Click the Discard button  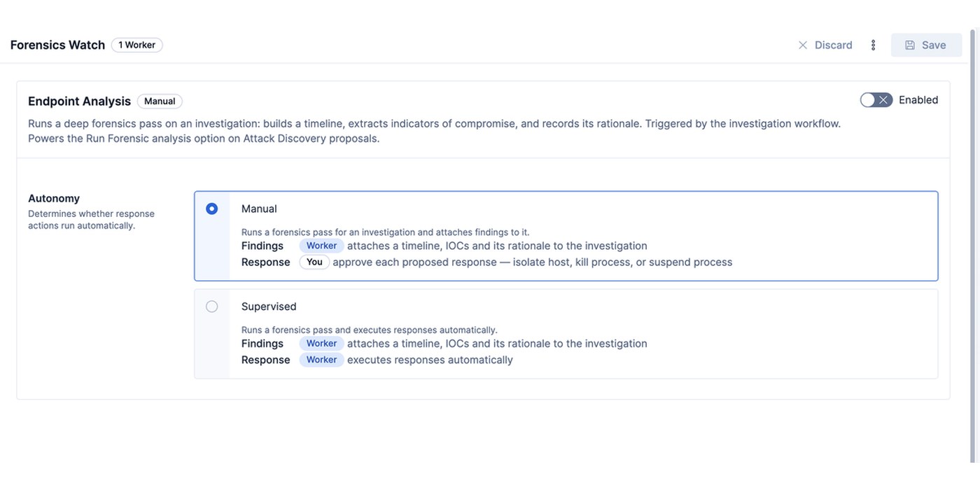pyautogui.click(x=825, y=45)
